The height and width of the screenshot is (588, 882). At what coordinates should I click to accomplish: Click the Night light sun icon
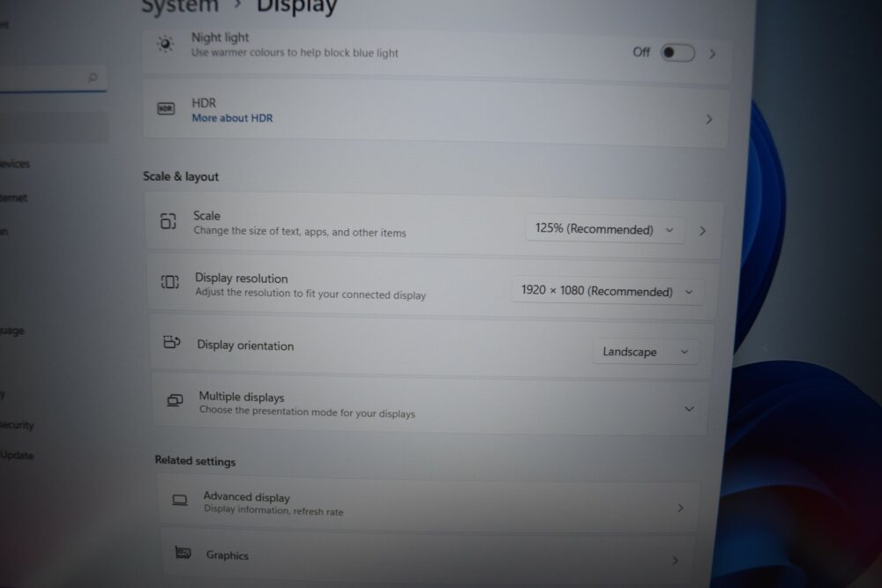[x=165, y=44]
